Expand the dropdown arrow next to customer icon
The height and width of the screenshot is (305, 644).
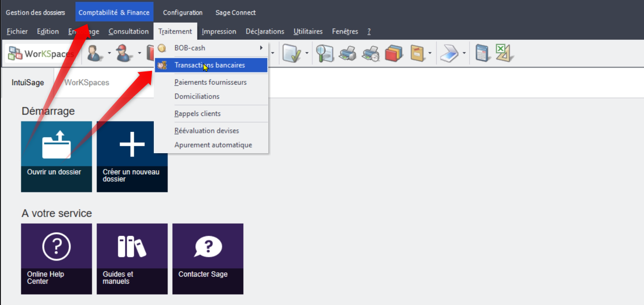109,53
